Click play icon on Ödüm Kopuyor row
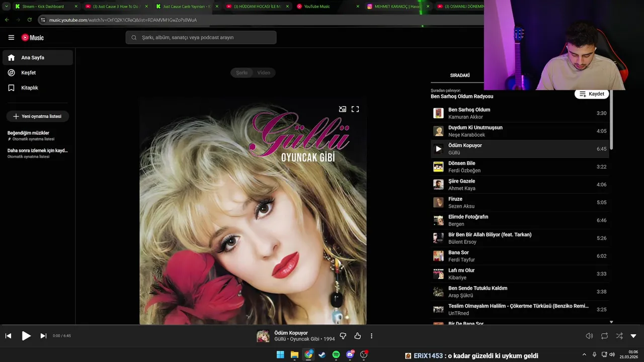This screenshot has width=644, height=362. tap(438, 149)
